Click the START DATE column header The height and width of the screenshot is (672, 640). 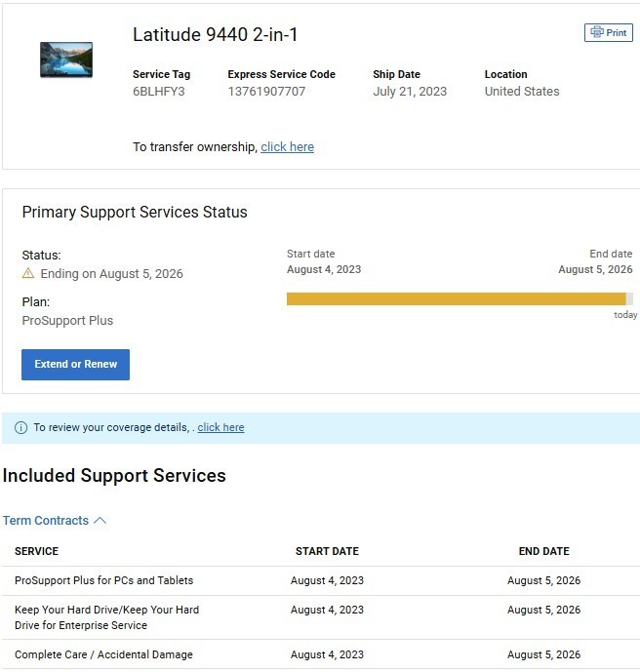coord(327,551)
